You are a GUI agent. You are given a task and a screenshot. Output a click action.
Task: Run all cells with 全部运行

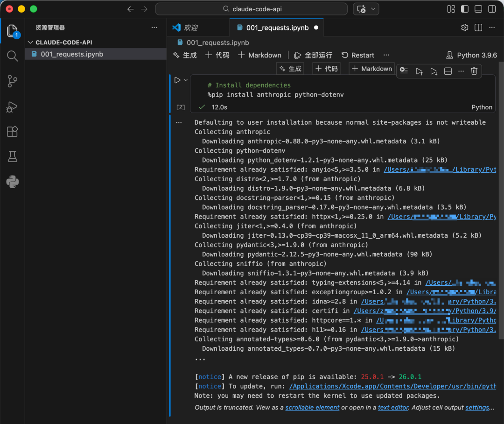[314, 55]
